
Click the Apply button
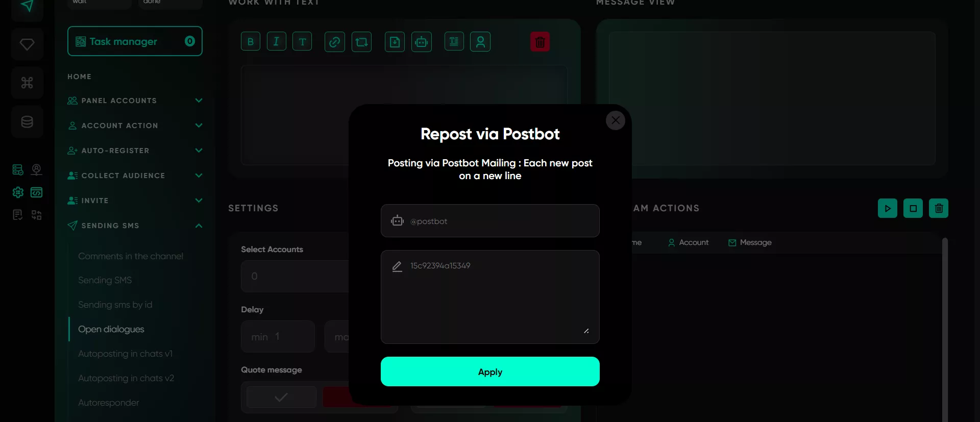pos(490,371)
